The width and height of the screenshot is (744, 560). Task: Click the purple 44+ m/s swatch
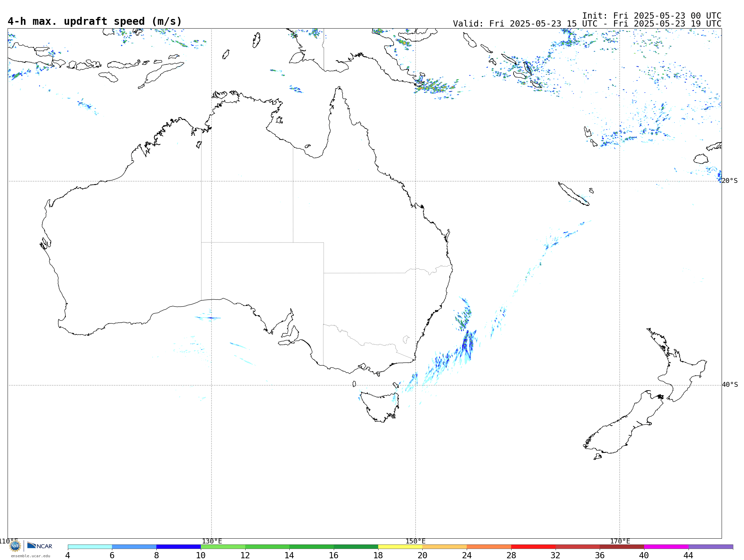[x=711, y=547]
